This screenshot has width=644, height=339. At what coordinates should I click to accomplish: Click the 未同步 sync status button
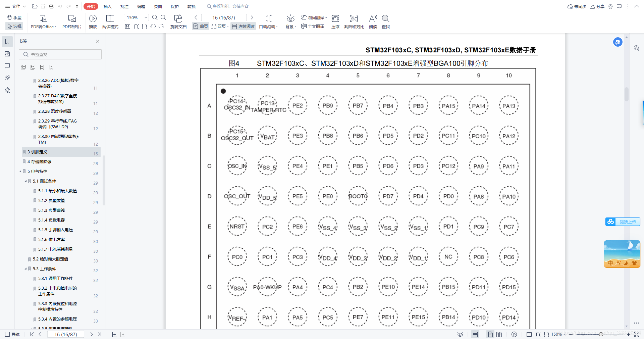coord(577,6)
